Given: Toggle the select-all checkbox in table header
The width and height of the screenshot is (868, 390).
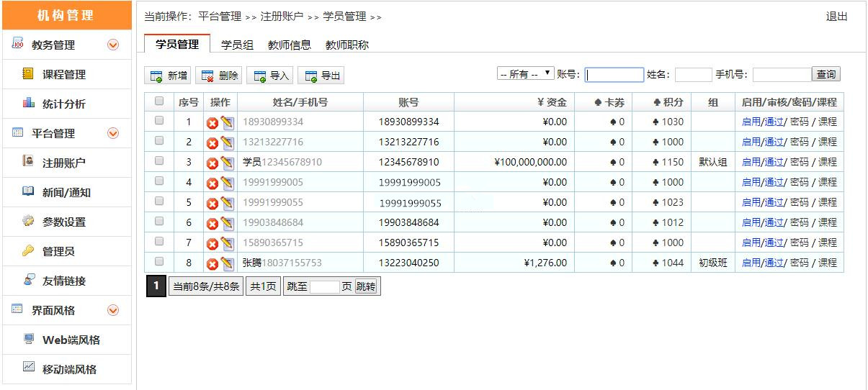Looking at the screenshot, I should click(159, 101).
